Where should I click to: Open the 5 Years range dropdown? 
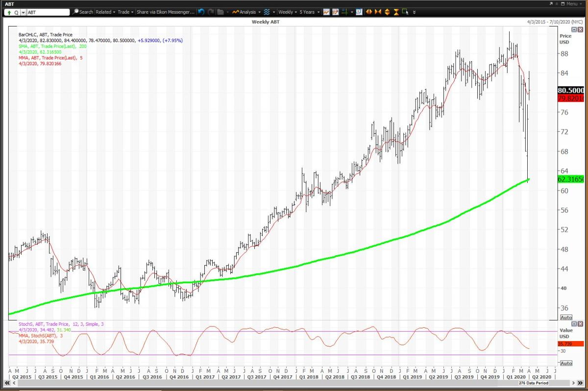point(309,12)
